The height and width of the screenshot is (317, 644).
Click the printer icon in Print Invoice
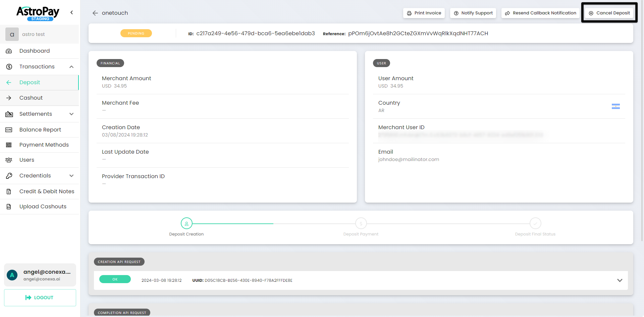[x=409, y=13]
